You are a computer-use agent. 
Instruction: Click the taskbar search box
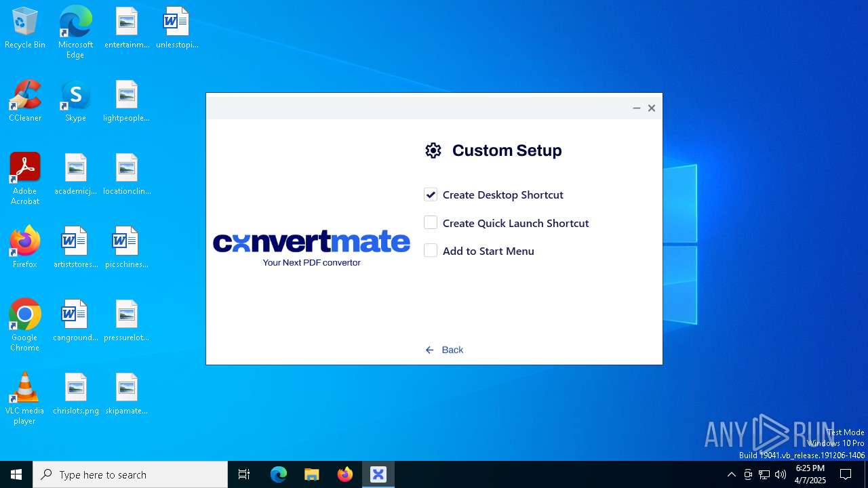130,474
